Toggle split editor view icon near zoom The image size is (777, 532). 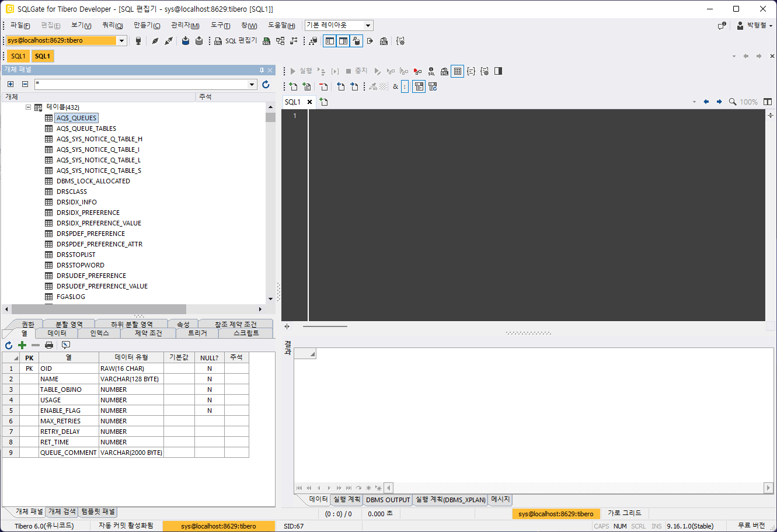(768, 102)
